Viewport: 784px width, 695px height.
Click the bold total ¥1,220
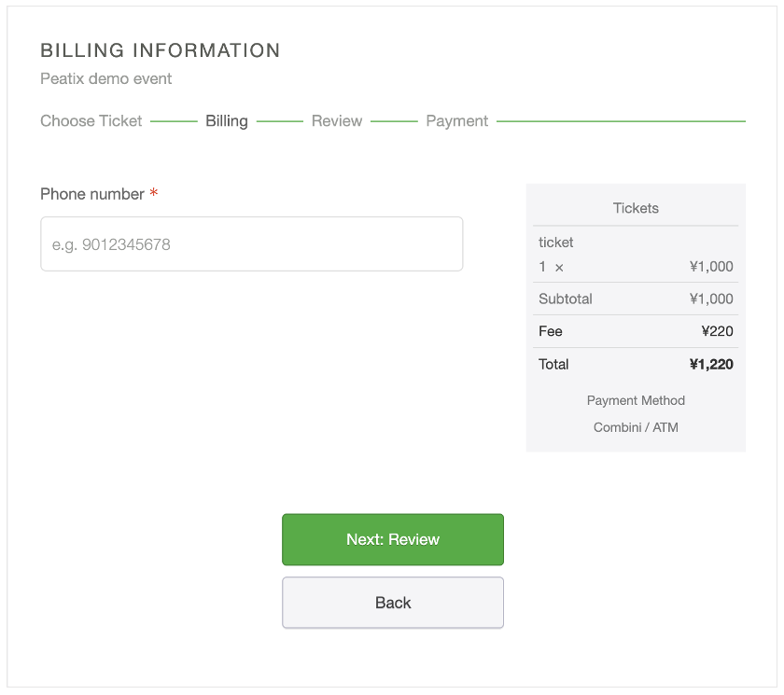pos(711,365)
